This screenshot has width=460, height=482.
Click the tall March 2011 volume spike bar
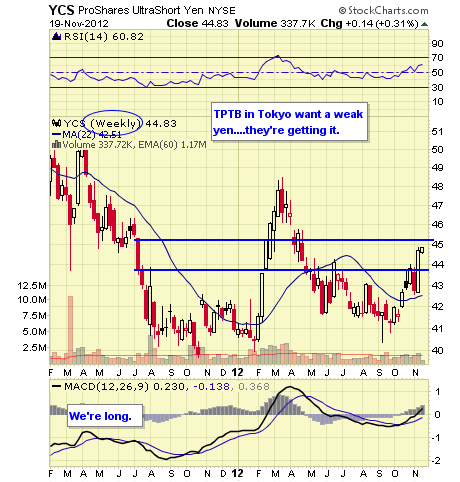click(70, 330)
